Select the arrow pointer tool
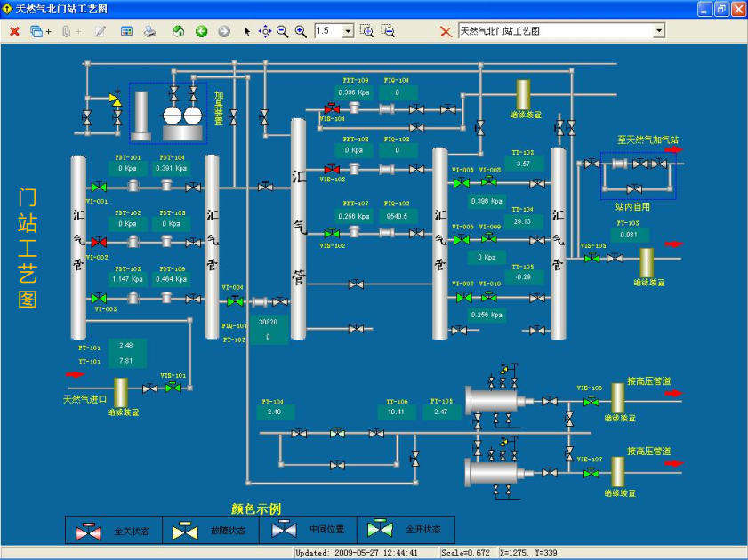This screenshot has height=560, width=748. pyautogui.click(x=246, y=31)
